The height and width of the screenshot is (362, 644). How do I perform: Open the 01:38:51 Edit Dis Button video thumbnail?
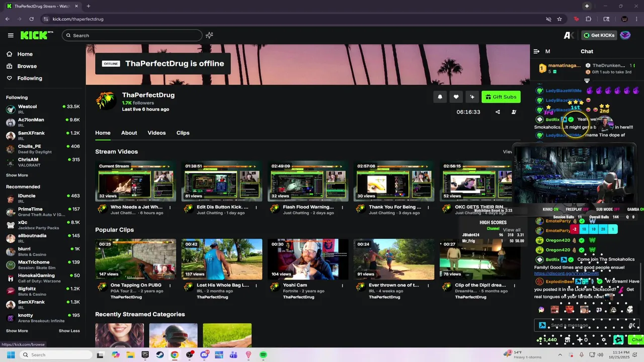point(222,181)
